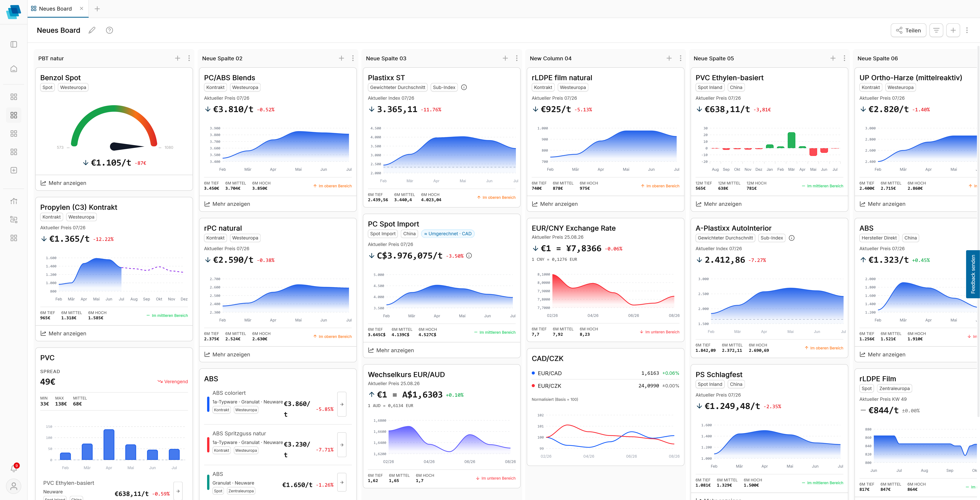The width and height of the screenshot is (980, 500).
Task: Open ABS coloriert details arrow
Action: pyautogui.click(x=342, y=404)
